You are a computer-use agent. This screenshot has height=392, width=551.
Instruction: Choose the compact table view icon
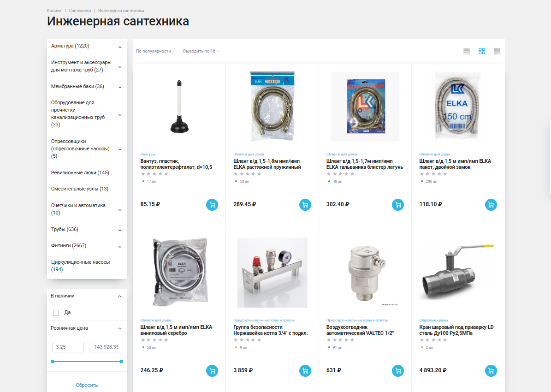click(x=497, y=51)
